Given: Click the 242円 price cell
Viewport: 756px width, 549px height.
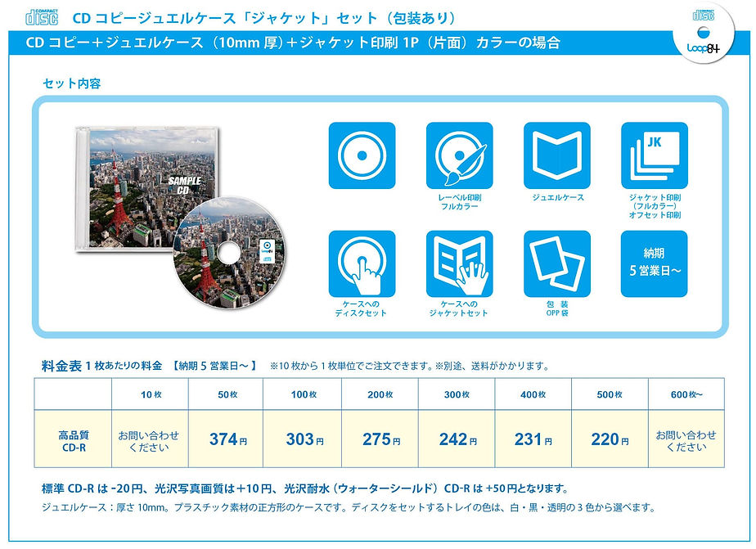Looking at the screenshot, I should [x=458, y=439].
